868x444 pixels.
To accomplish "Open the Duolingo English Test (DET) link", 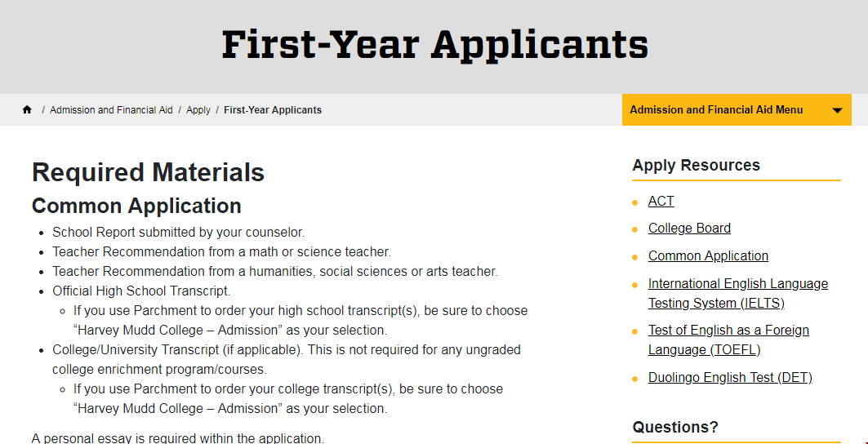I will 730,378.
